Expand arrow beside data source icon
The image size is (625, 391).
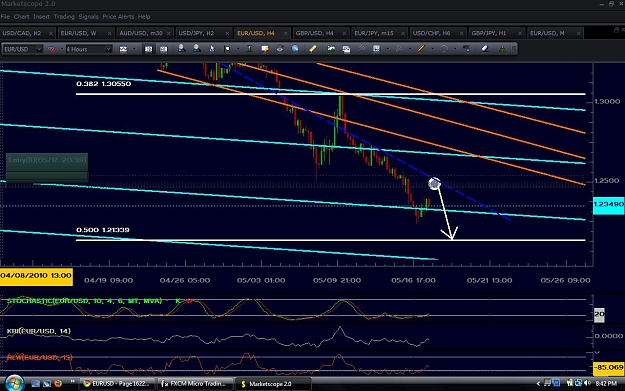[61, 49]
